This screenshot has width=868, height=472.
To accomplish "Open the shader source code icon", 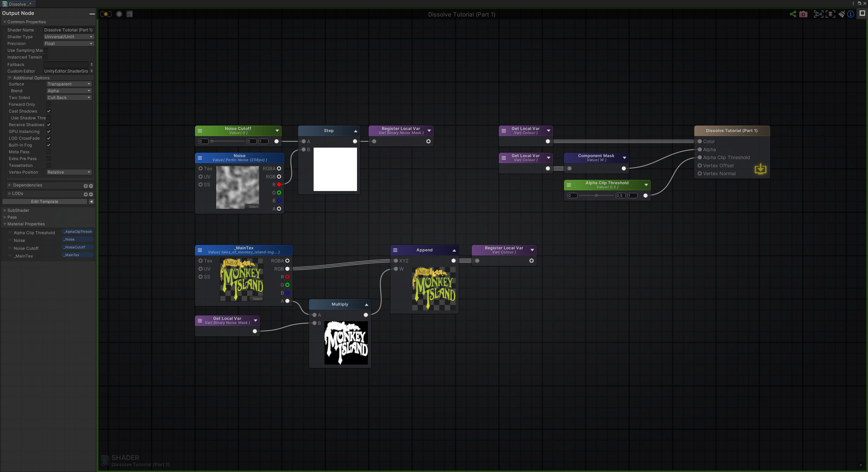I will tap(129, 14).
